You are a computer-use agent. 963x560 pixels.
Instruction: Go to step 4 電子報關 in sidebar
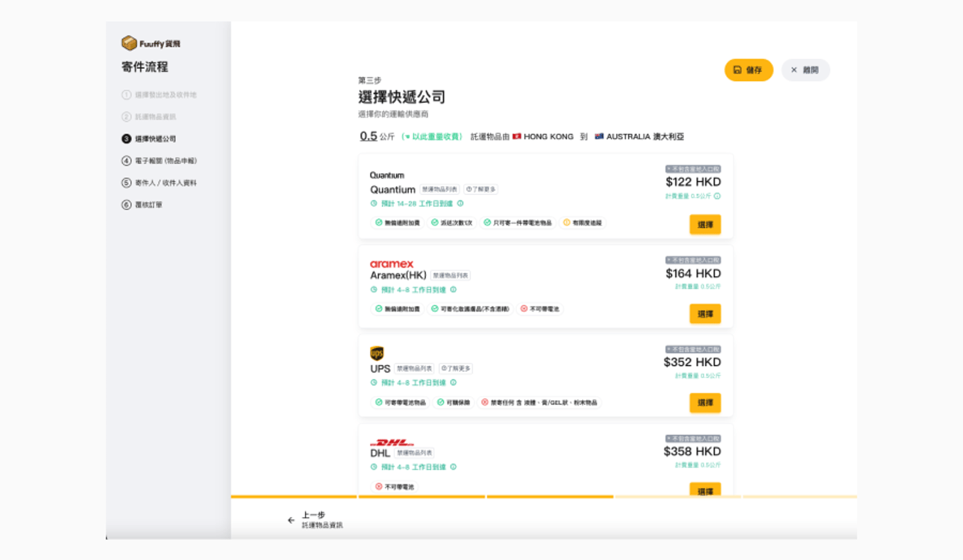165,161
